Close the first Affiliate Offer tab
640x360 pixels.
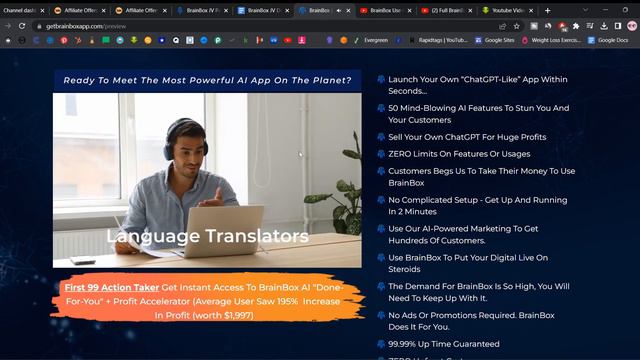tap(103, 11)
